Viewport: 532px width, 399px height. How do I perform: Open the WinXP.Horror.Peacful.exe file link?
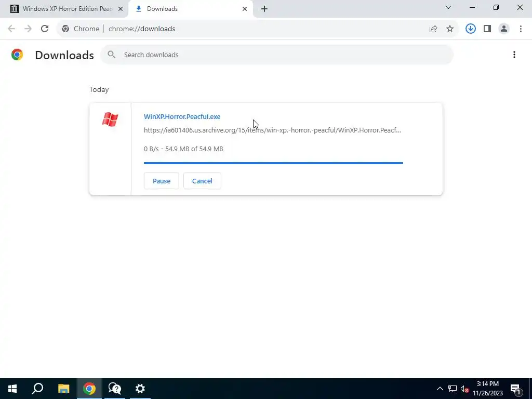182,117
